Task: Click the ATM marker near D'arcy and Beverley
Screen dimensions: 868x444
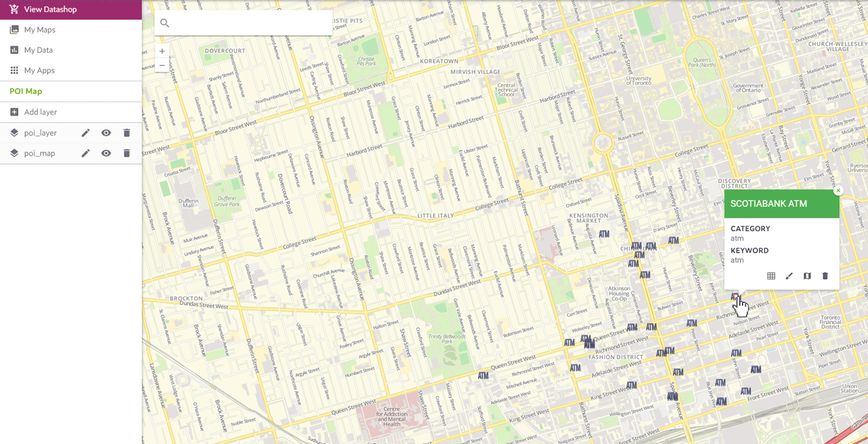Action: click(x=673, y=241)
